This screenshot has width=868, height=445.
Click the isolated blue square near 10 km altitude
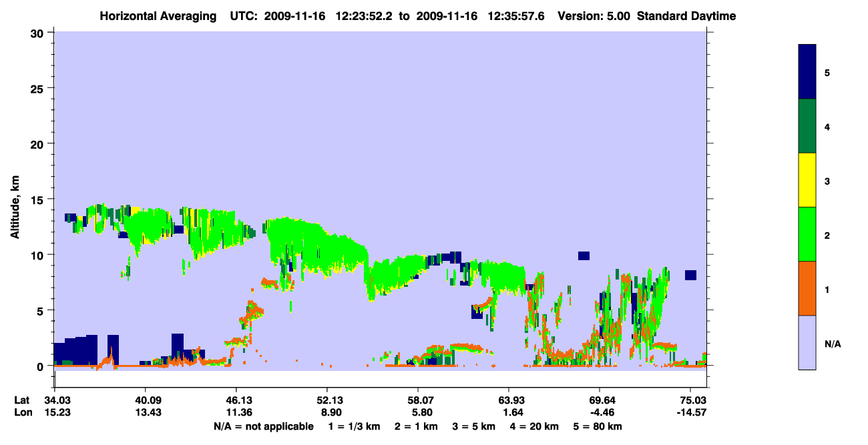tap(584, 256)
